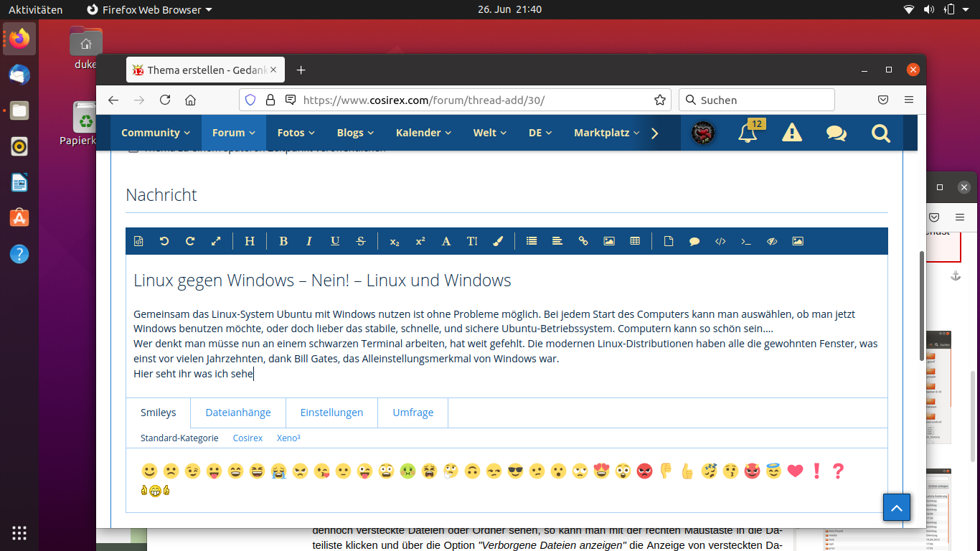Insert a bulleted list

coord(532,241)
